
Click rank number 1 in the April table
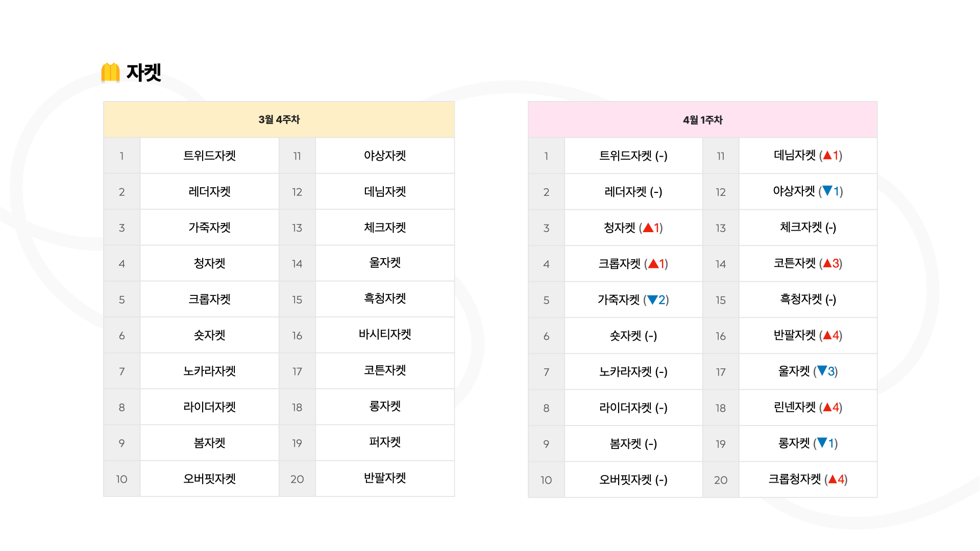point(546,156)
